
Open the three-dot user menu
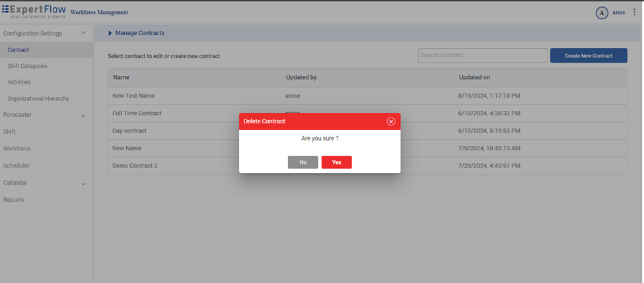click(635, 13)
